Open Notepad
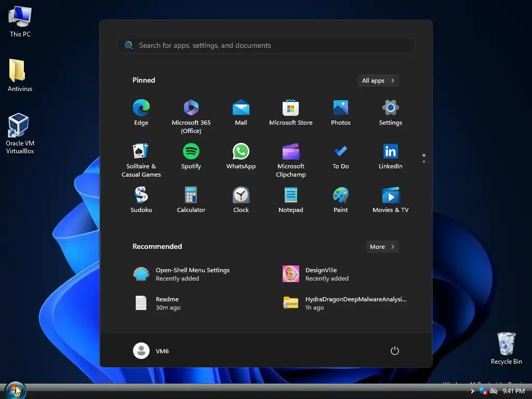 coord(291,200)
